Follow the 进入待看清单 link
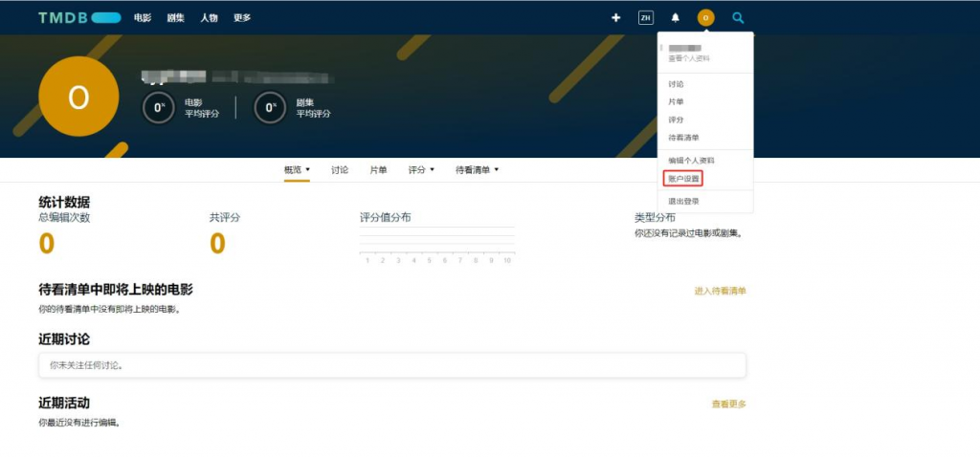980x458 pixels. point(720,292)
